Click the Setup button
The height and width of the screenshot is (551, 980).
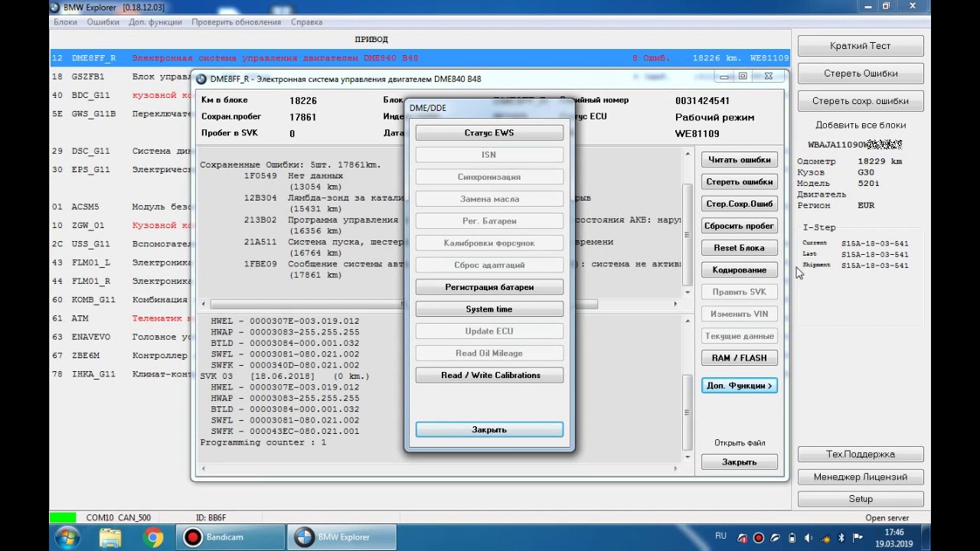coord(860,499)
